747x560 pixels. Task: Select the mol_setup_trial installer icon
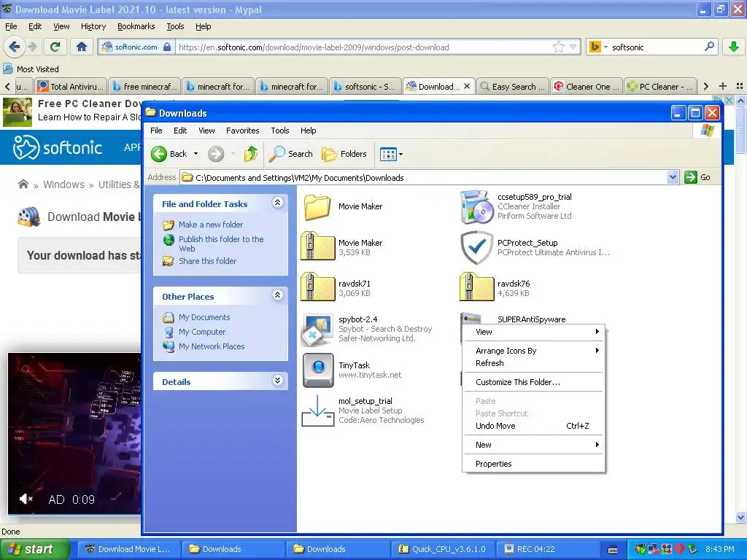click(317, 411)
